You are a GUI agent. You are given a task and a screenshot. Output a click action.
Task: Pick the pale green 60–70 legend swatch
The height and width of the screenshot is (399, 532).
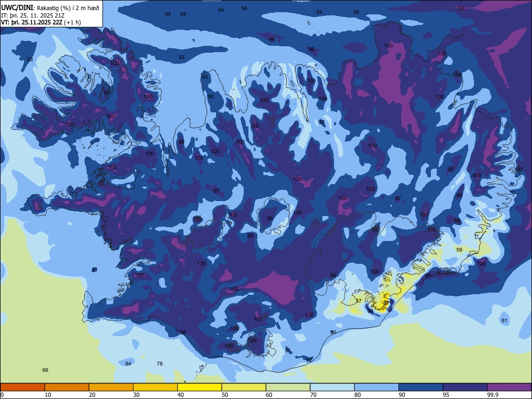pos(288,387)
